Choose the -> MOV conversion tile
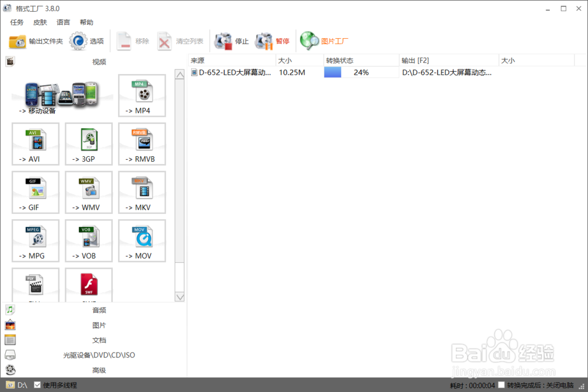This screenshot has width=588, height=392. pos(142,240)
